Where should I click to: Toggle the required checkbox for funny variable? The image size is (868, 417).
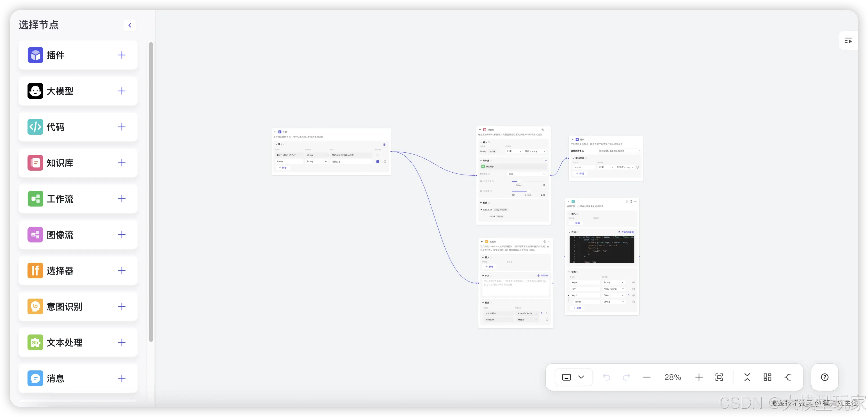pos(377,162)
